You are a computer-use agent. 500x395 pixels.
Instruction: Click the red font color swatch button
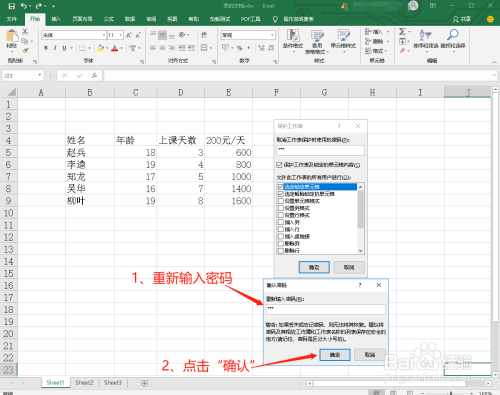115,48
